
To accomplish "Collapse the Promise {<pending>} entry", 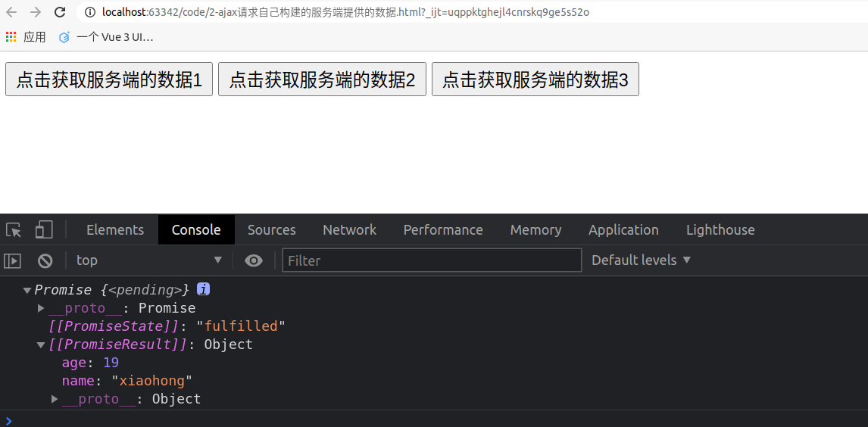I will [x=27, y=290].
